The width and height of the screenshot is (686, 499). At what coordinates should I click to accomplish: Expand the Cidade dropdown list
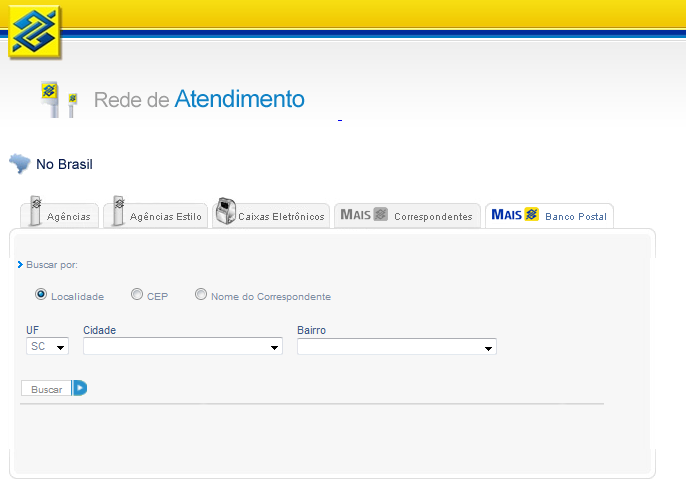point(183,347)
